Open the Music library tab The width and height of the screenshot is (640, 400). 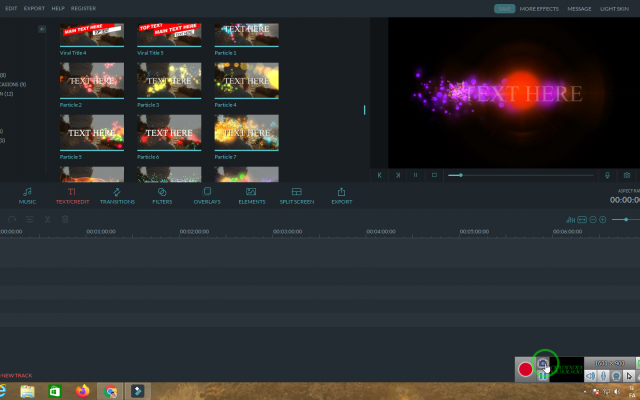(x=27, y=196)
